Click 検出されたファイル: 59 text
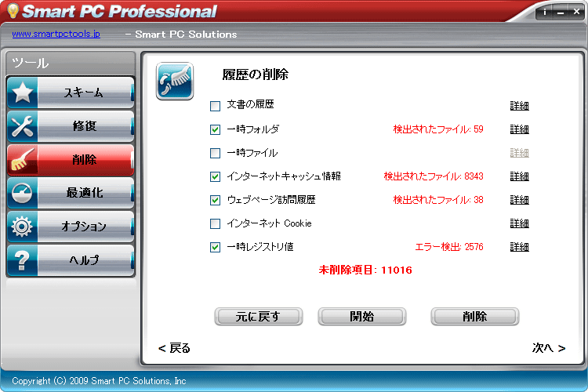This screenshot has height=392, width=588. pyautogui.click(x=438, y=129)
